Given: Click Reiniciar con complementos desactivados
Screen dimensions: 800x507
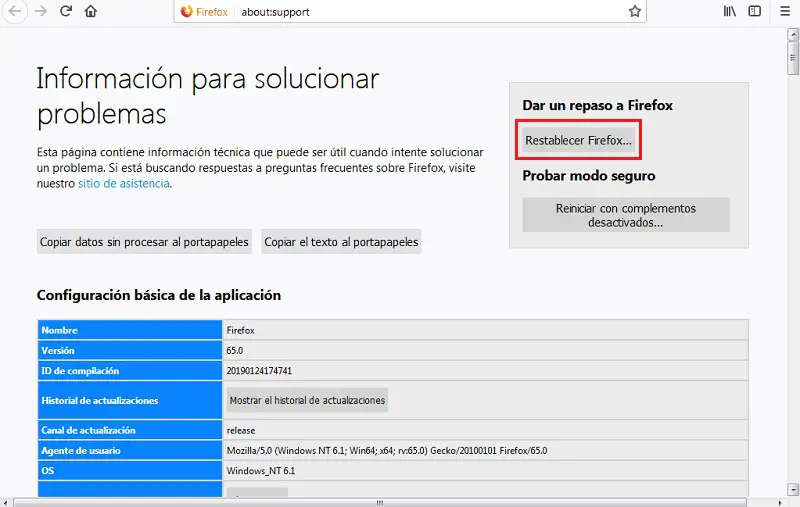Looking at the screenshot, I should (626, 215).
